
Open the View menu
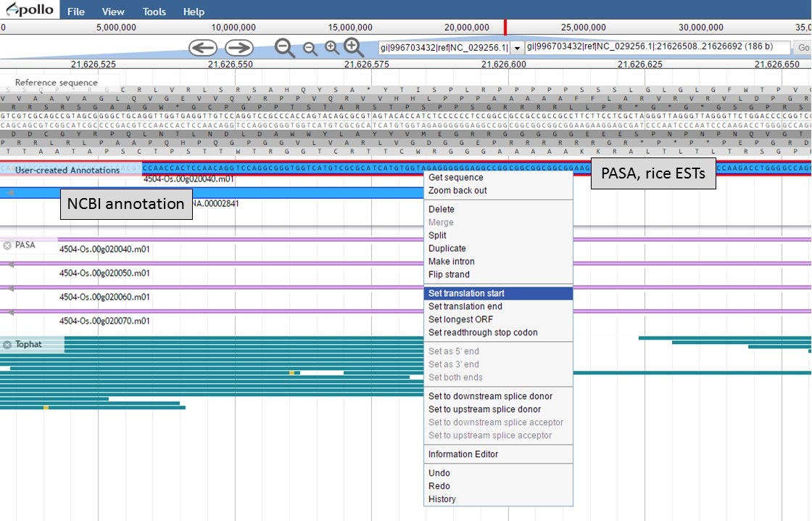(113, 12)
